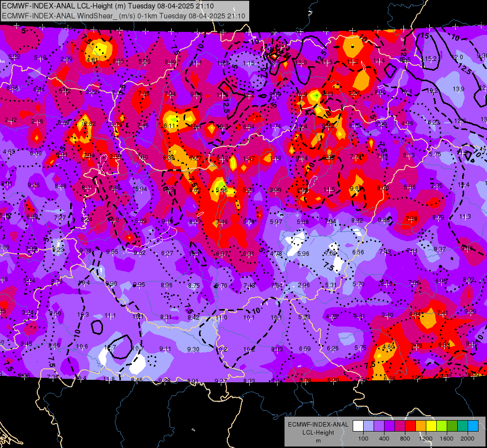Click the LCL-Height title line at top
487x448 pixels.
[x=107, y=6]
